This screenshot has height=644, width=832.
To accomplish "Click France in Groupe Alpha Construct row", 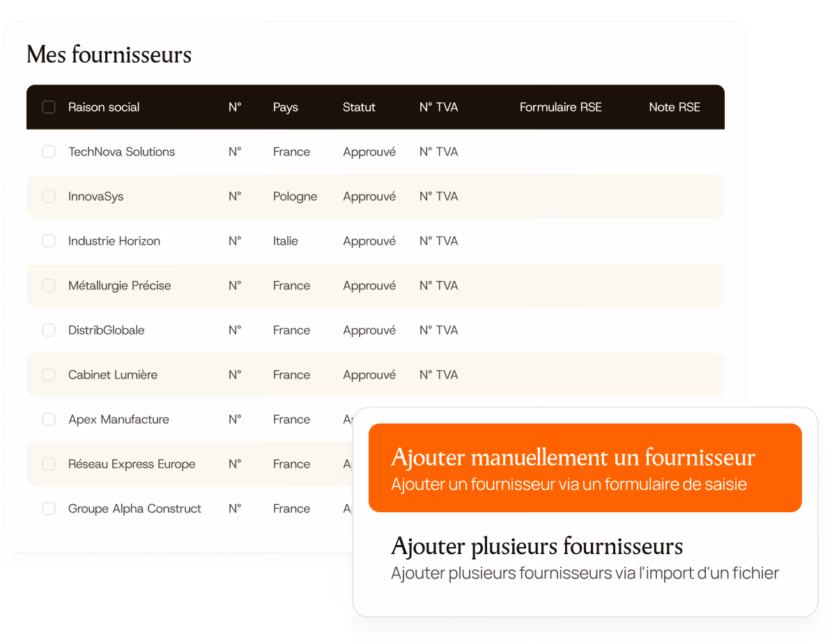I will 292,509.
